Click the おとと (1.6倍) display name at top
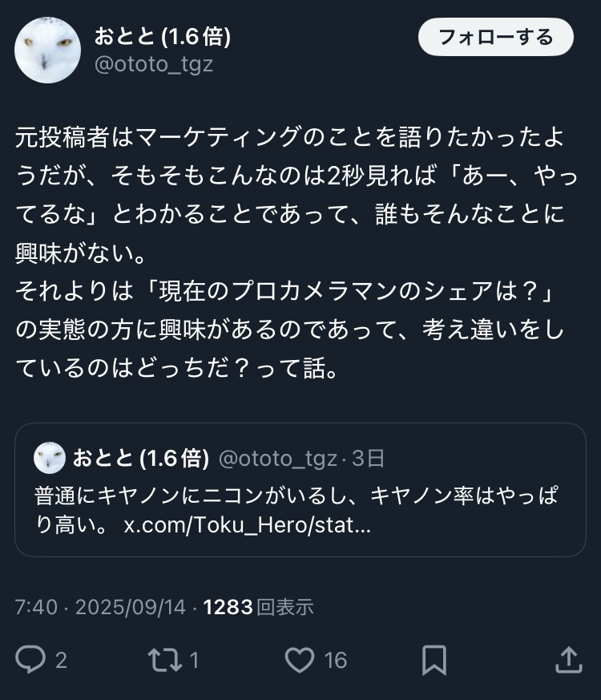This screenshot has height=700, width=601. [x=163, y=36]
